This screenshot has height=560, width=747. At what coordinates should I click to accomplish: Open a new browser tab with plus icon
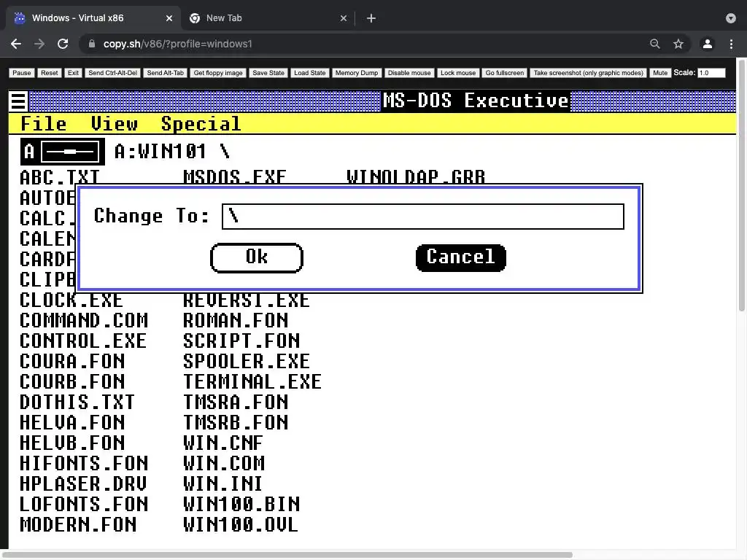point(371,18)
